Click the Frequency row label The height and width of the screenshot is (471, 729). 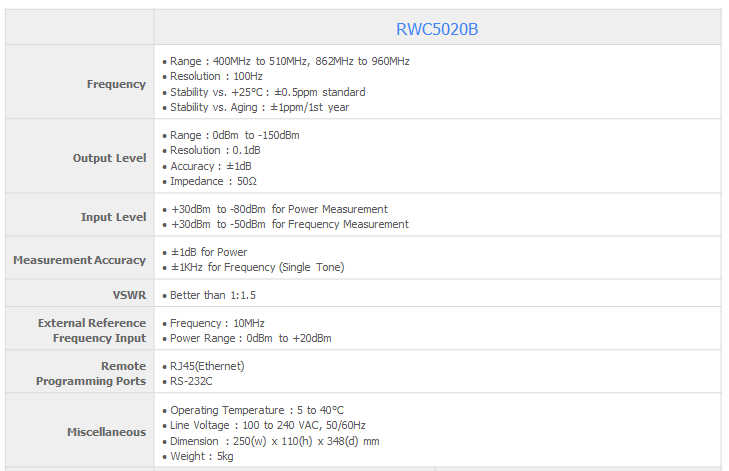click(116, 84)
